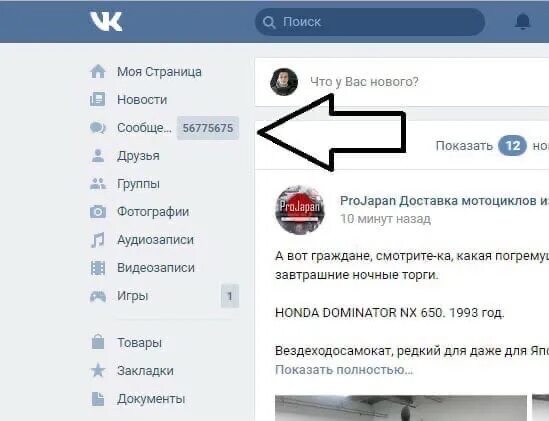Open Группы in the sidebar
This screenshot has height=421, width=549.
(138, 184)
